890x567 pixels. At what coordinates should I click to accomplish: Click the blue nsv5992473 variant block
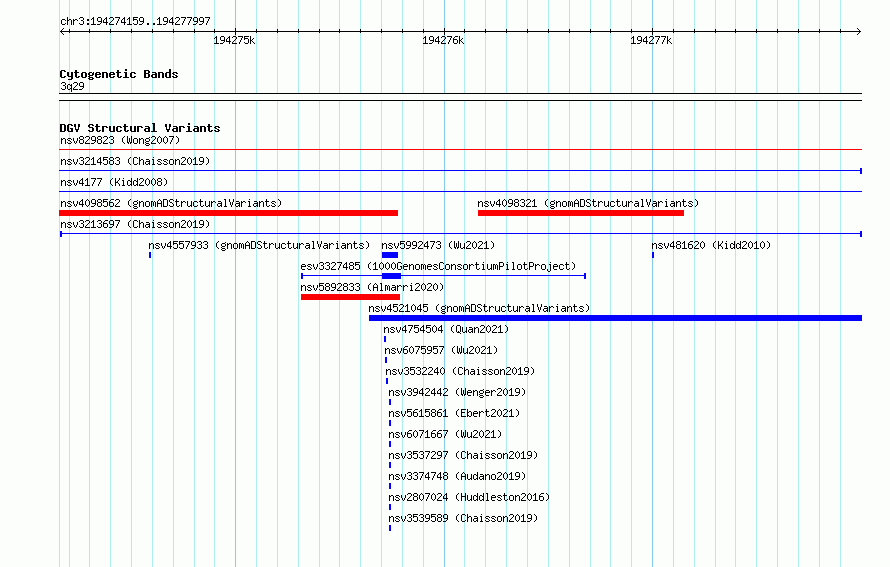coord(390,255)
